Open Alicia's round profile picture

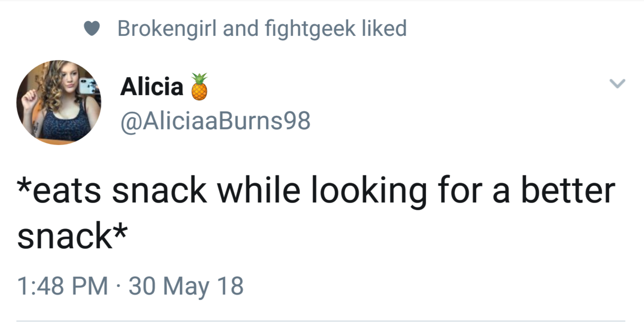[x=59, y=102]
